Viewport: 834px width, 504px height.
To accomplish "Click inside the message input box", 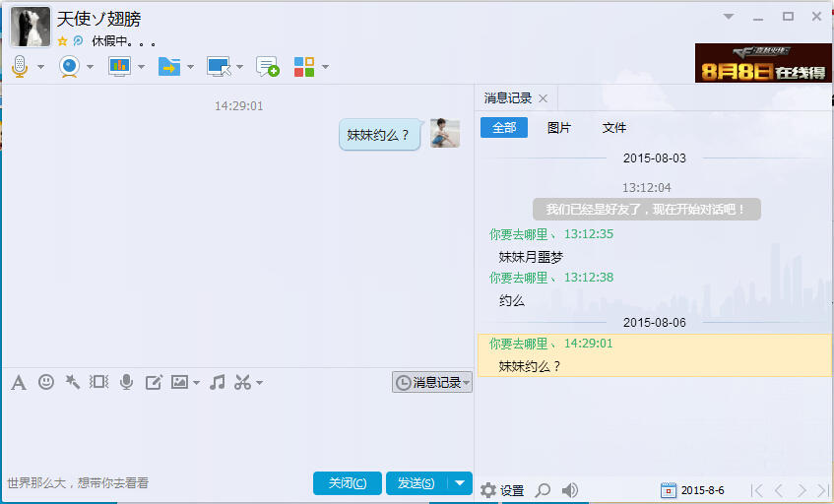I will (237, 430).
